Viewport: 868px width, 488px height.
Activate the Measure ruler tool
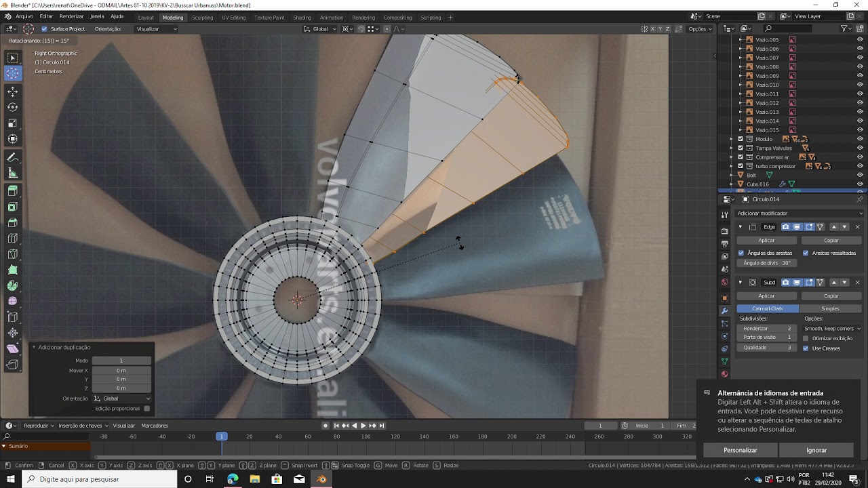(13, 174)
